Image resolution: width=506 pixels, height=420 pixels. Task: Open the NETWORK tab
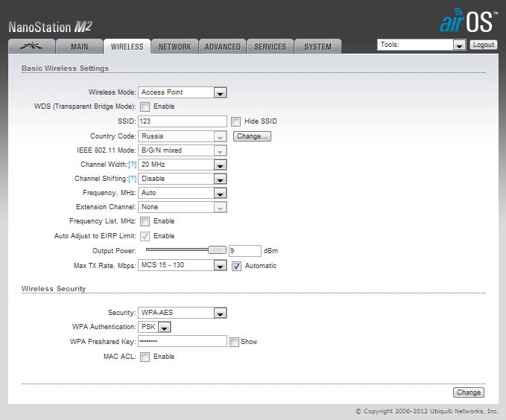pos(174,46)
